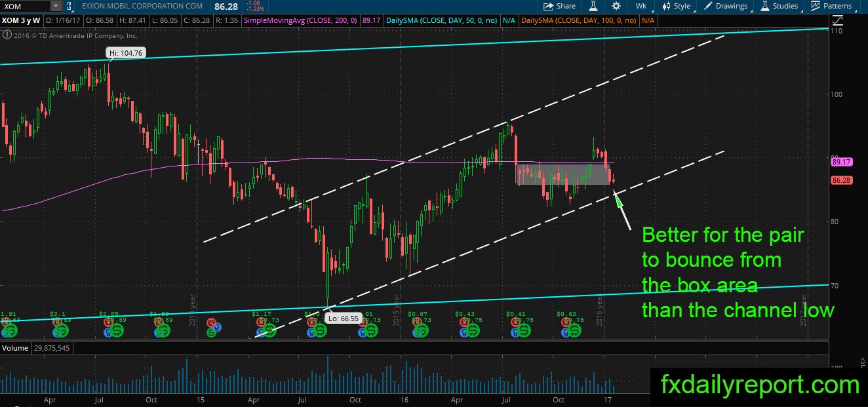Open the Patterns menu
The height and width of the screenshot is (407, 868).
point(831,6)
